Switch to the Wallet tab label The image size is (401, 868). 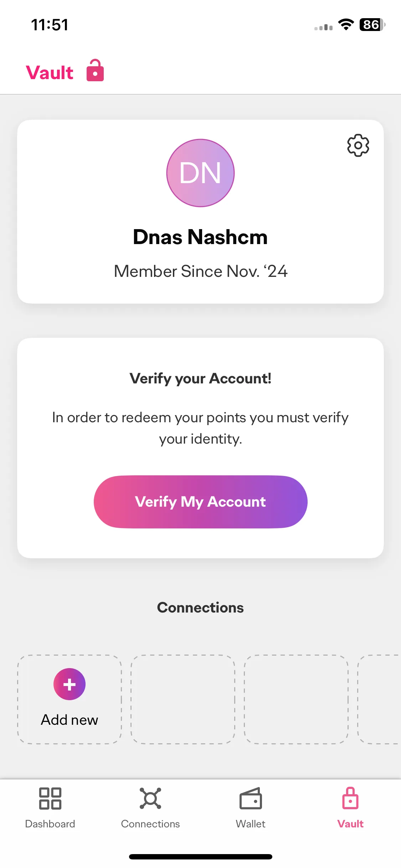251,824
